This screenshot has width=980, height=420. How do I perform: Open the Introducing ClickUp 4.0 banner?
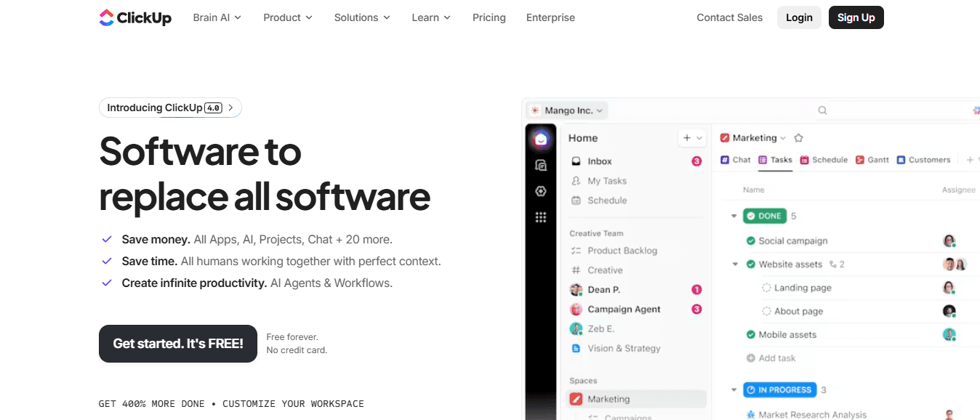[x=170, y=108]
